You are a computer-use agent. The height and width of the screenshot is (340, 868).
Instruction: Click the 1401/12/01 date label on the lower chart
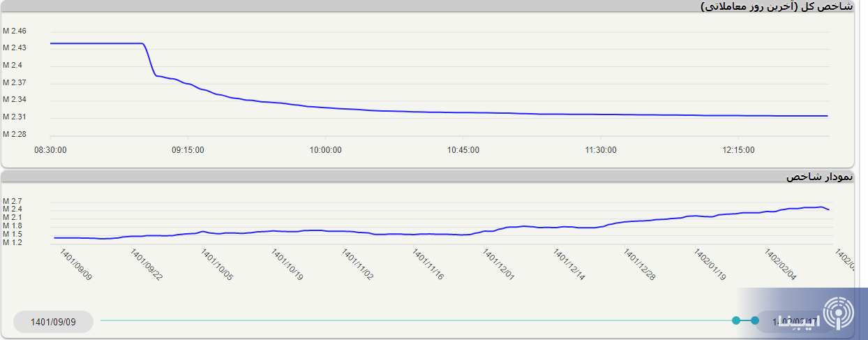click(499, 265)
